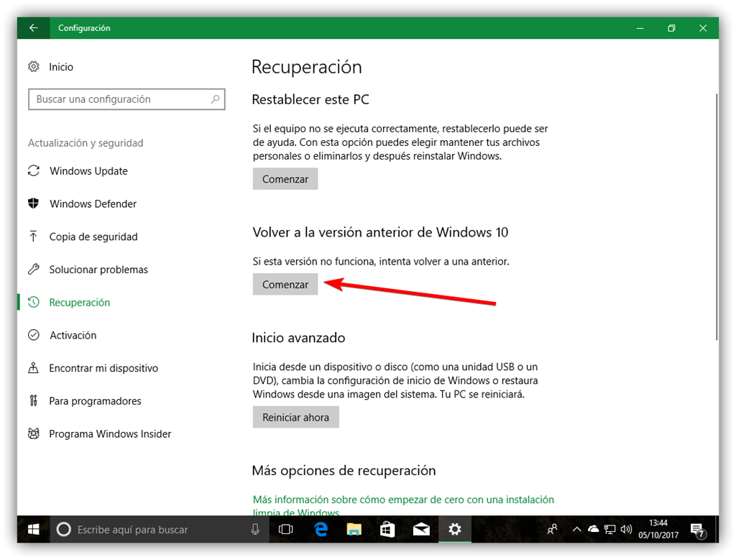
Task: Click the Actualización y seguridad sidebar label
Action: pyautogui.click(x=86, y=143)
